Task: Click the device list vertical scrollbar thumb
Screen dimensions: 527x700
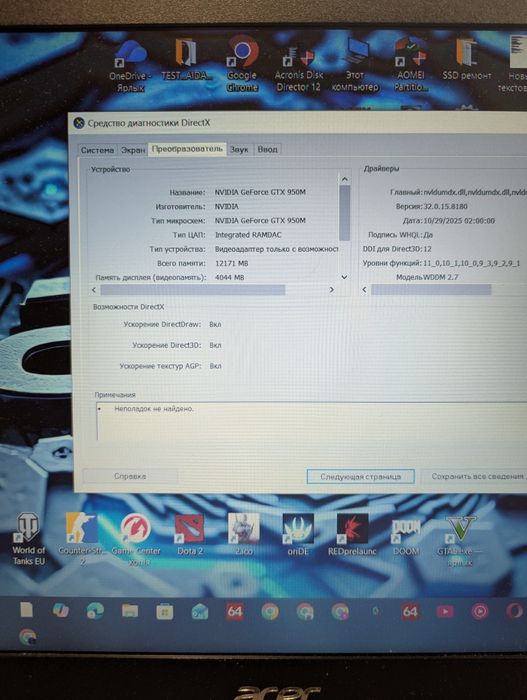Action: (x=344, y=213)
